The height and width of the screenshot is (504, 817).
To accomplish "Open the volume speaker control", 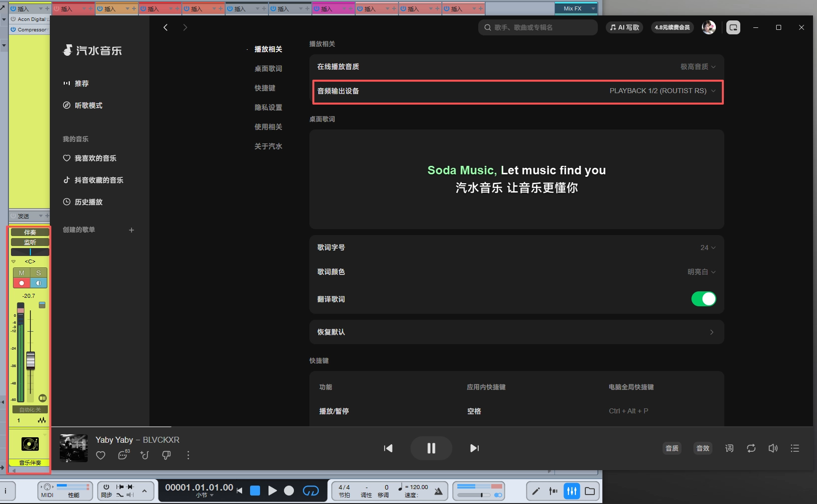I will point(773,448).
